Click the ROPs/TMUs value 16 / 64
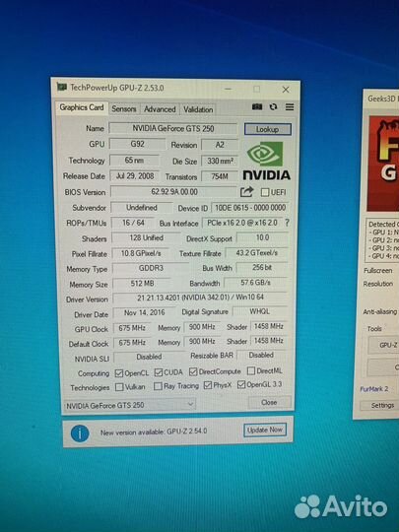 (133, 223)
